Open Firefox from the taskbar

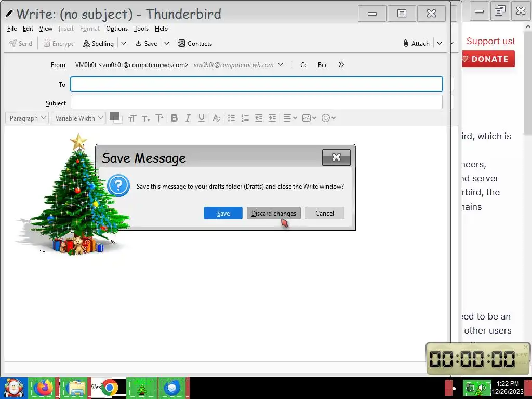tap(43, 388)
